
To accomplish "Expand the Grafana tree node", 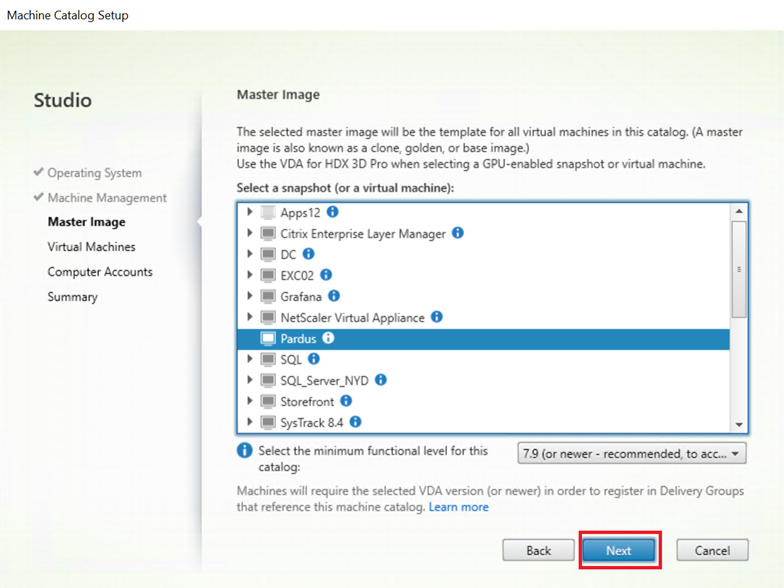I will click(x=250, y=296).
